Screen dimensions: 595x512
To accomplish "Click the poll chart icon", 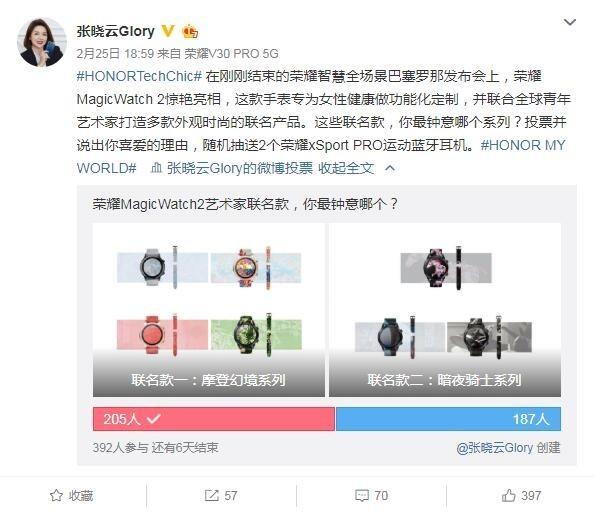I will tap(156, 167).
